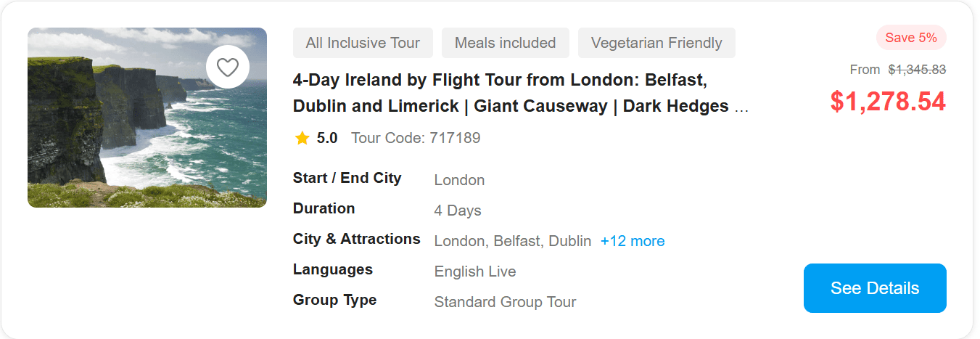Click the Standard Group Tour value

505,302
